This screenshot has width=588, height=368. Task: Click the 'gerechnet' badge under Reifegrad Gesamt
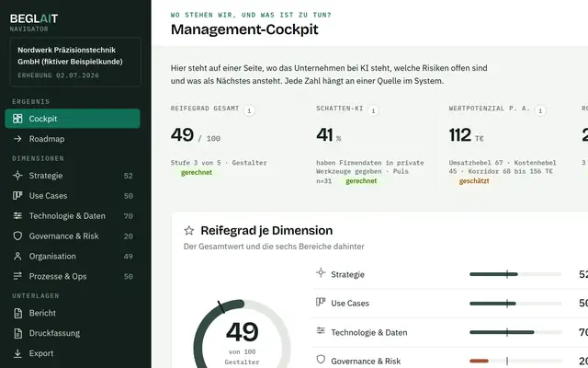tap(197, 173)
